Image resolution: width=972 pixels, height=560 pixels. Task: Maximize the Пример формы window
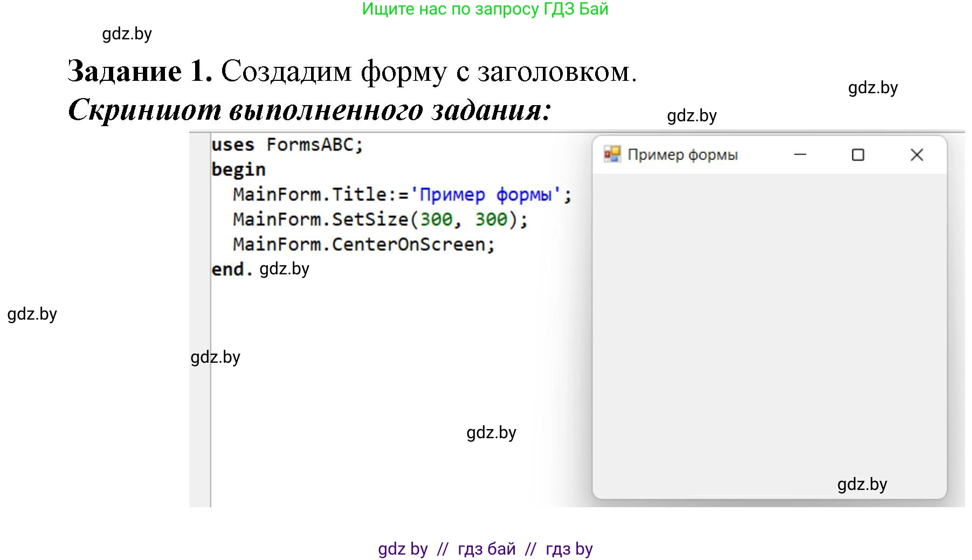(858, 155)
